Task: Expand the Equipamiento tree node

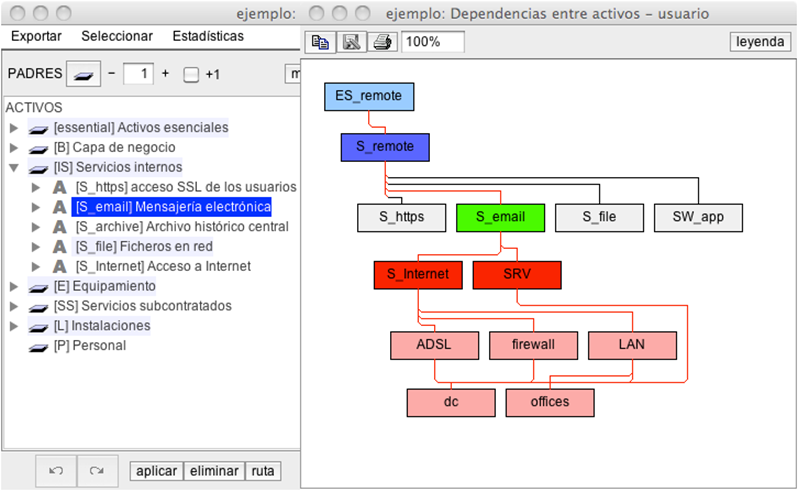Action: (14, 286)
